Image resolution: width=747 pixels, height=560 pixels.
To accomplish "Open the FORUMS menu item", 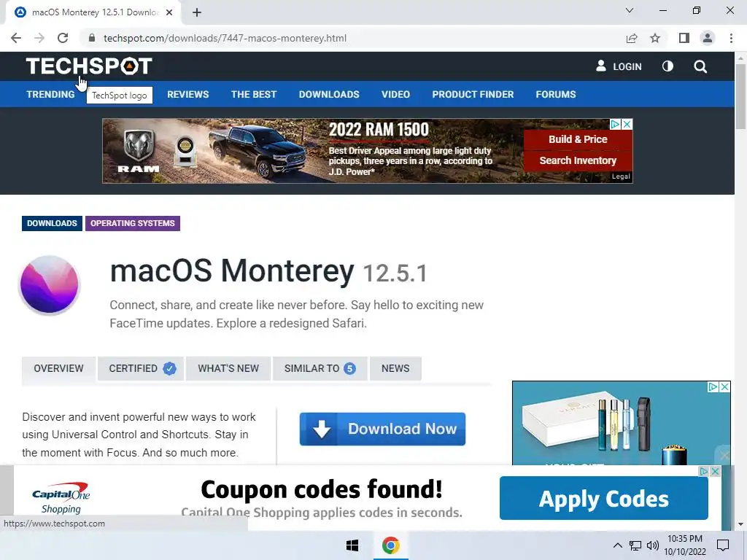I will (555, 94).
